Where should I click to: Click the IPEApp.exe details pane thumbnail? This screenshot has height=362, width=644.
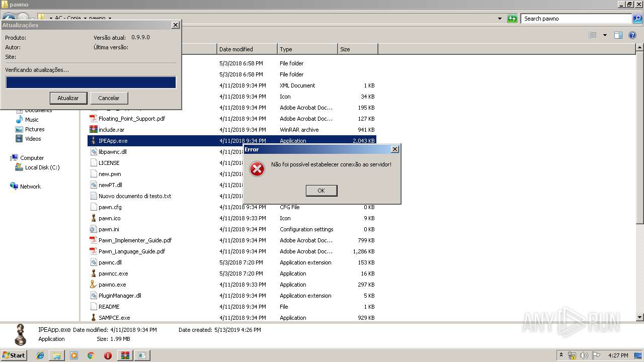click(x=20, y=335)
